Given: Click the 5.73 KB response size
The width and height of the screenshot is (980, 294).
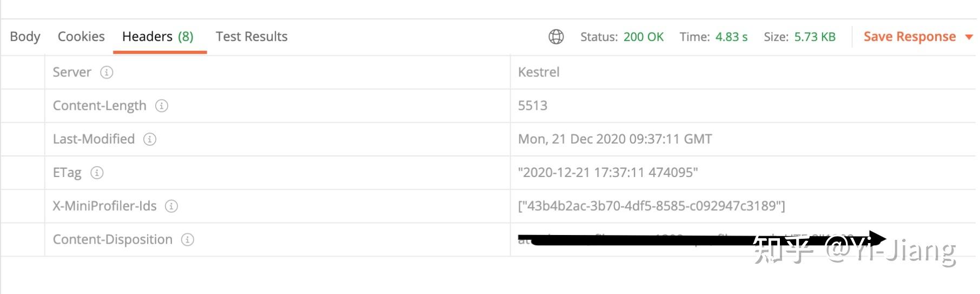Looking at the screenshot, I should 815,37.
